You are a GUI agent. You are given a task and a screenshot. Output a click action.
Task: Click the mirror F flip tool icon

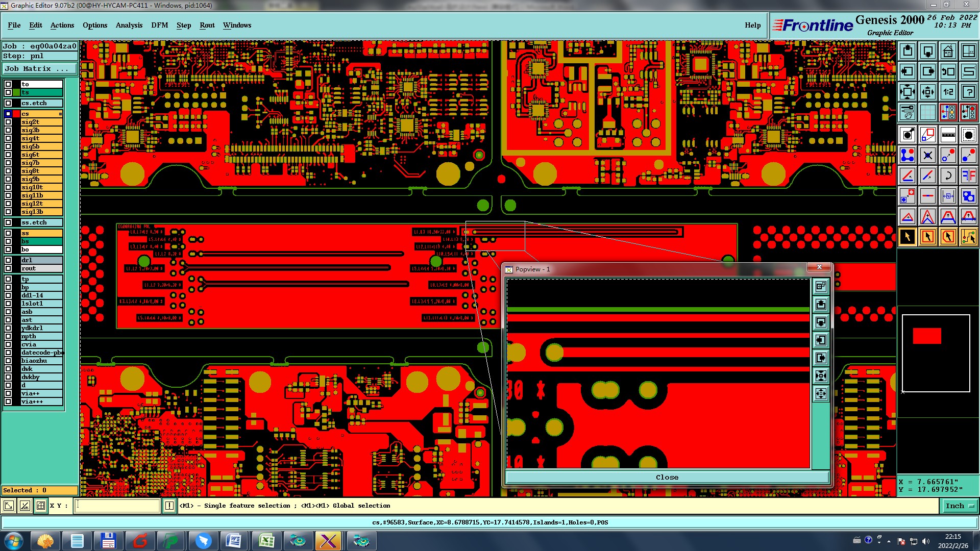coord(968,176)
